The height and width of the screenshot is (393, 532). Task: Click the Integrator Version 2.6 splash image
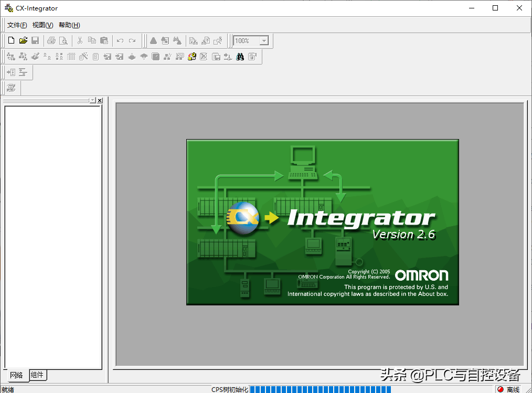(322, 221)
